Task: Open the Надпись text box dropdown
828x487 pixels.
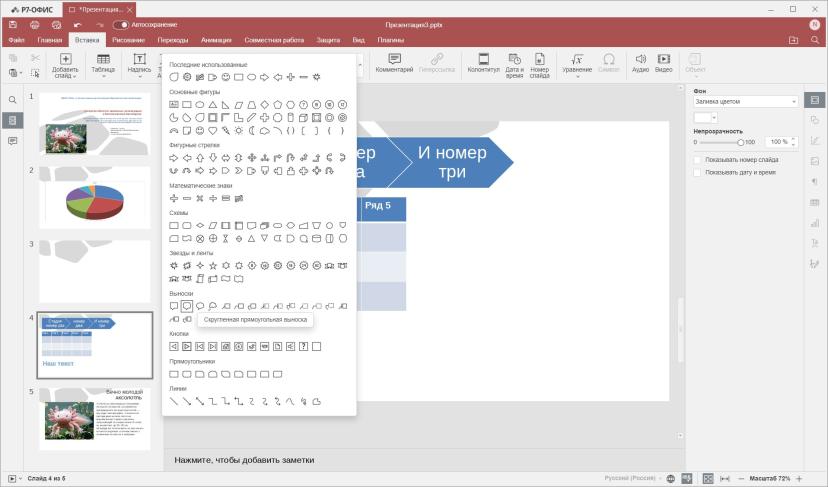Action: (x=139, y=65)
